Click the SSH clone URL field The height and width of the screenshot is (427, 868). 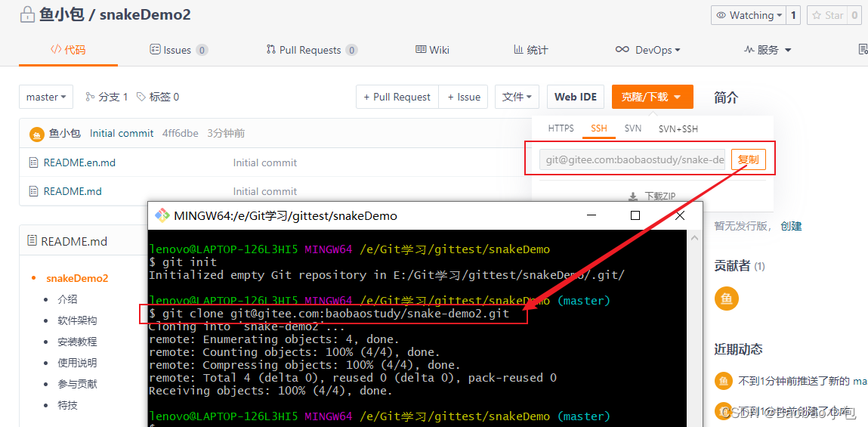click(632, 160)
